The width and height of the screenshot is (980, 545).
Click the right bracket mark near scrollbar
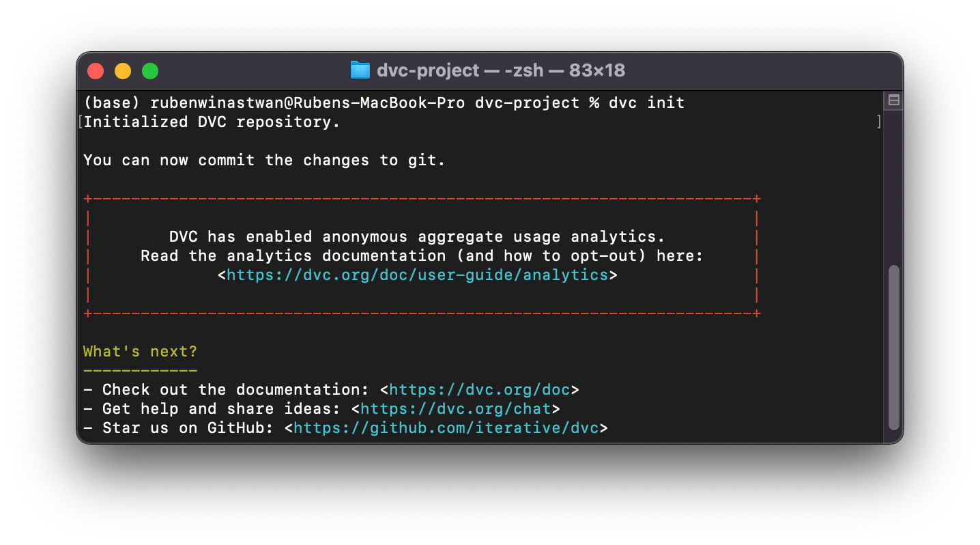[x=879, y=122]
